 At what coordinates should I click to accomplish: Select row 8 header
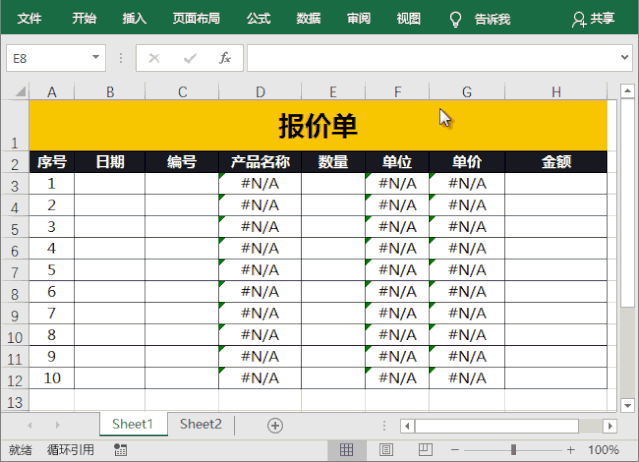(x=15, y=292)
